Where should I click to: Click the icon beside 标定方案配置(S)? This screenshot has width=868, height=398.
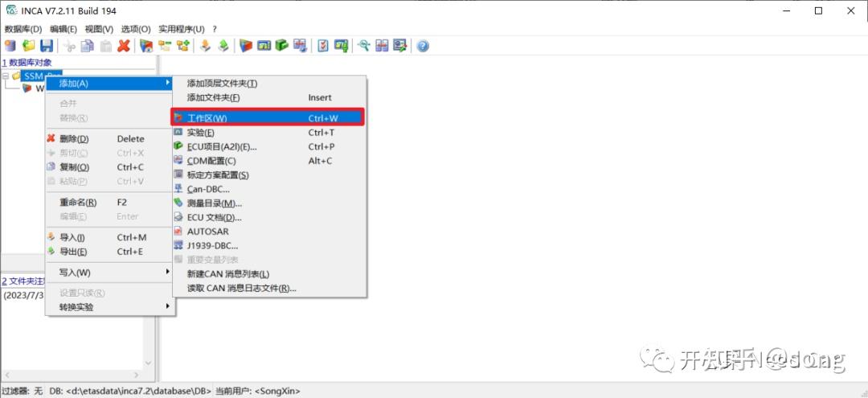[x=178, y=175]
